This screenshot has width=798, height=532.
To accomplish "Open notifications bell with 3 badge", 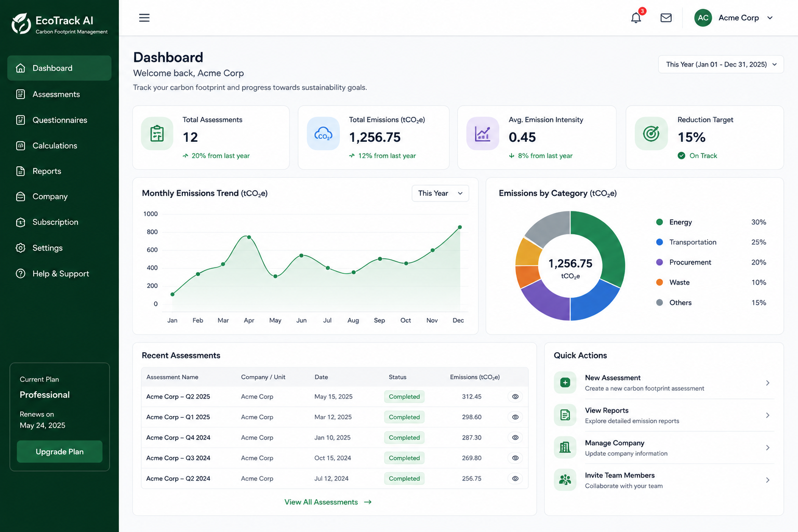I will click(x=636, y=17).
